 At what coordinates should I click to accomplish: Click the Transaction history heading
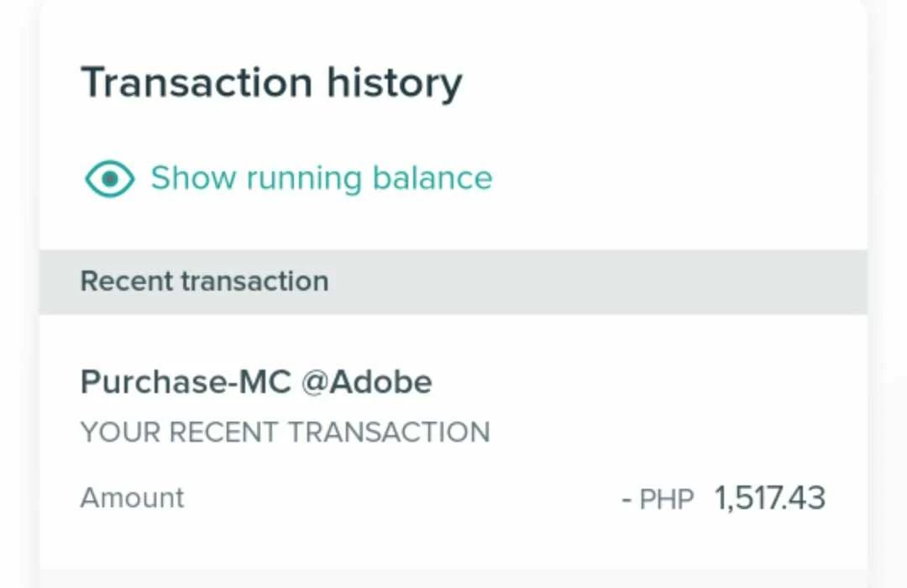[271, 83]
